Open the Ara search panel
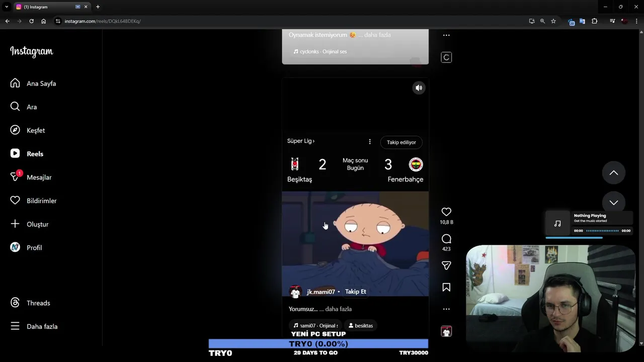This screenshot has width=644, height=362. tap(24, 107)
